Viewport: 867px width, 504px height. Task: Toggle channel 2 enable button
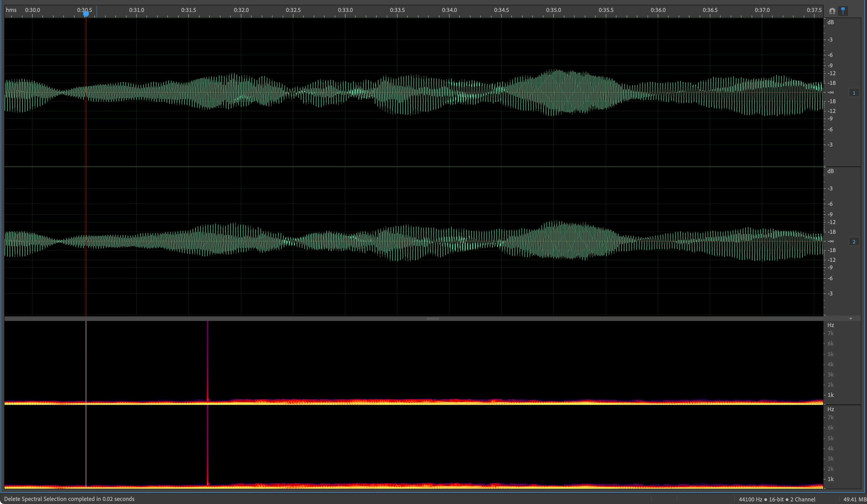(x=853, y=242)
